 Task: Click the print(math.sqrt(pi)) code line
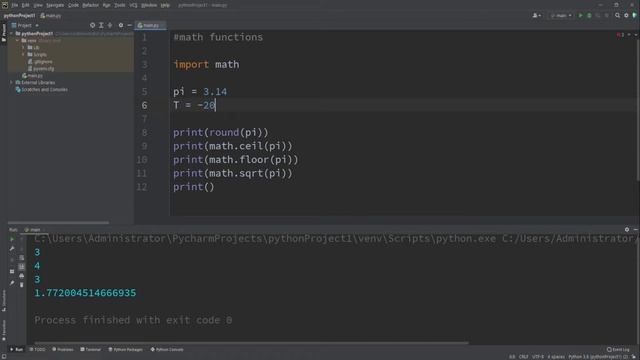233,173
